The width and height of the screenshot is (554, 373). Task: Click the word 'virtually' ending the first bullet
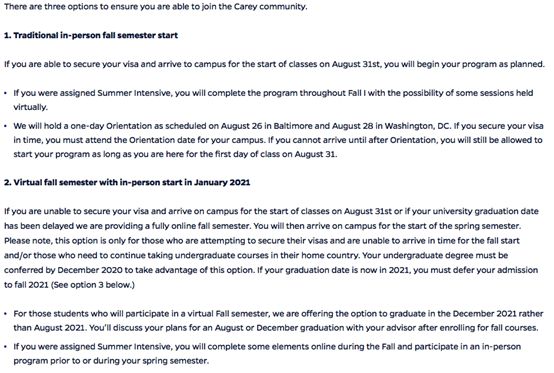click(x=30, y=107)
